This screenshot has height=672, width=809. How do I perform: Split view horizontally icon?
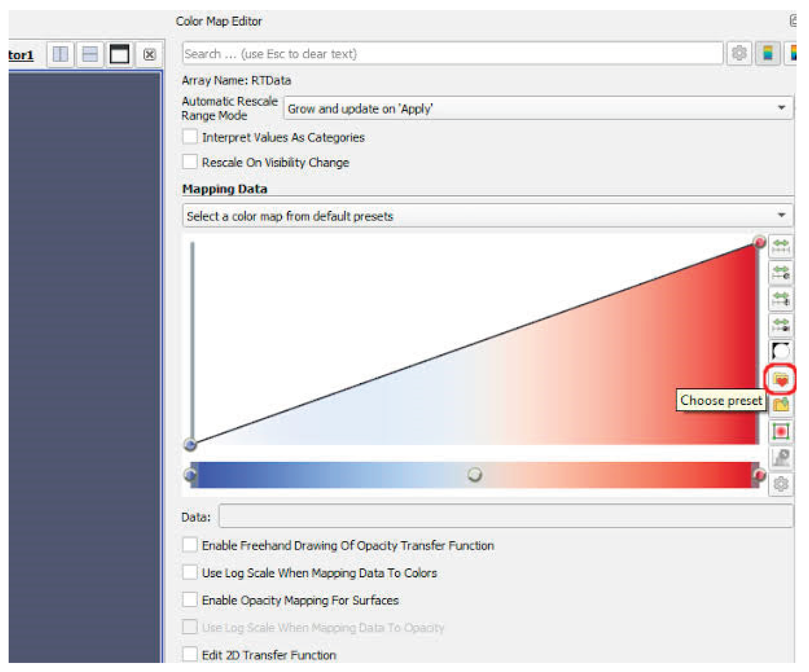60,54
